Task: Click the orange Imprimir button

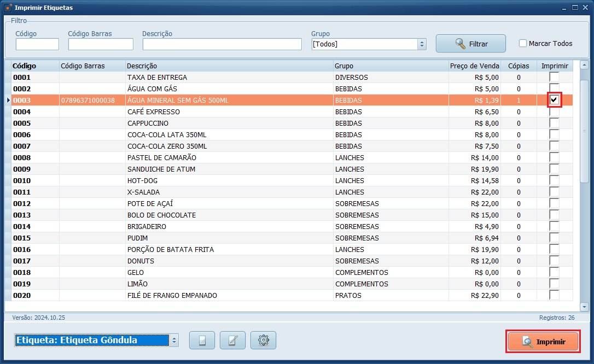Action: [543, 342]
